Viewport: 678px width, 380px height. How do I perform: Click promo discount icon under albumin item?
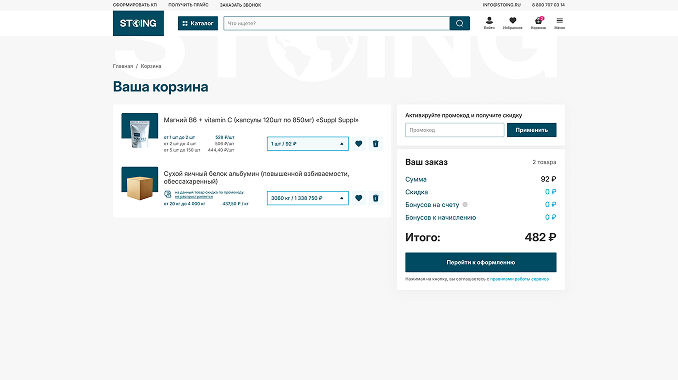tap(168, 194)
